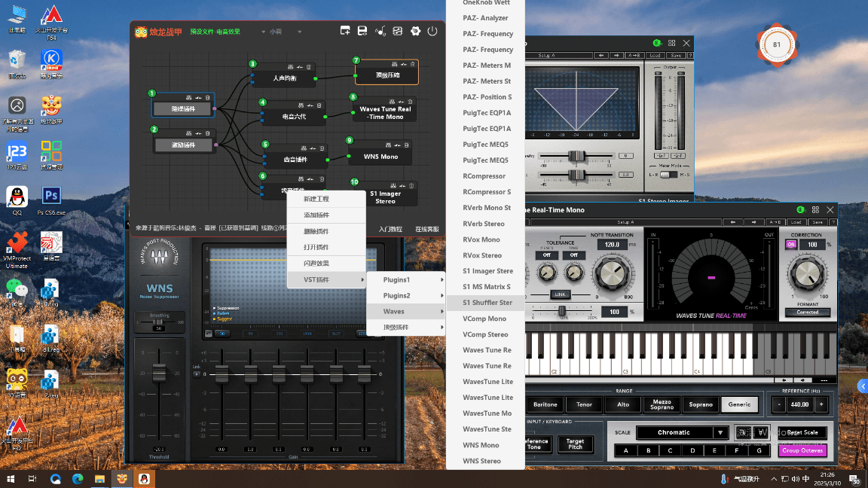Open Microsoft Edge from taskbar
The width and height of the screenshot is (868, 488).
click(x=78, y=479)
